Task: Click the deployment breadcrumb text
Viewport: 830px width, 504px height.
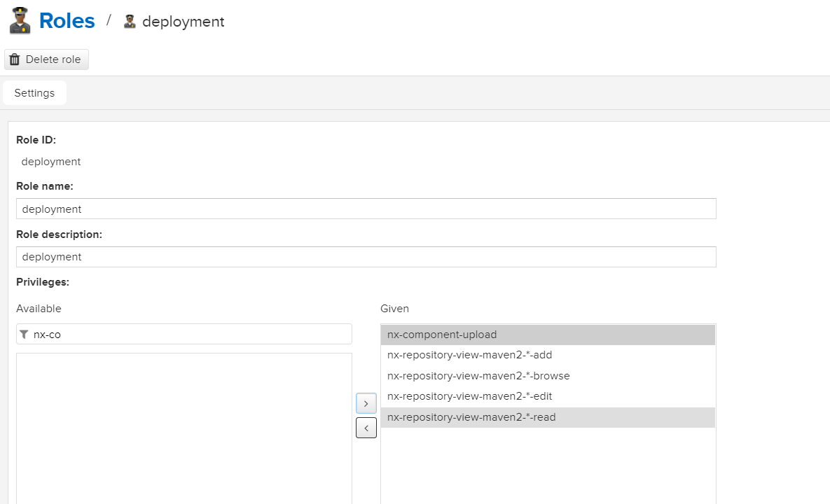Action: pos(183,22)
